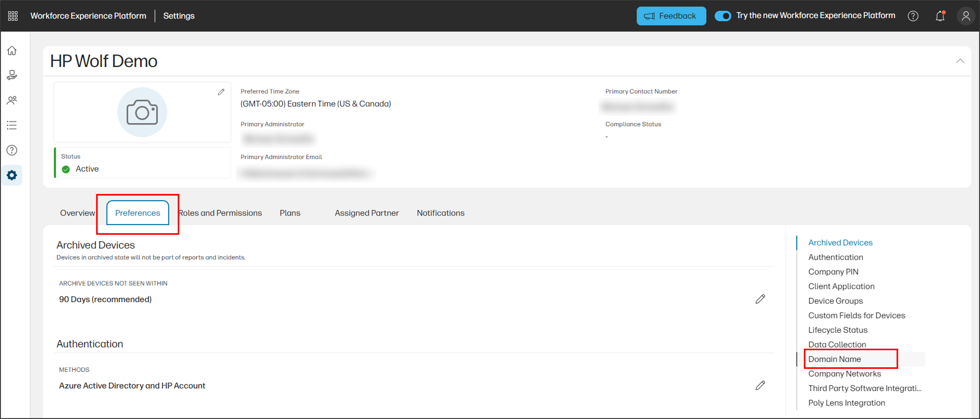
Task: Click the Compliance Status label
Action: 633,124
